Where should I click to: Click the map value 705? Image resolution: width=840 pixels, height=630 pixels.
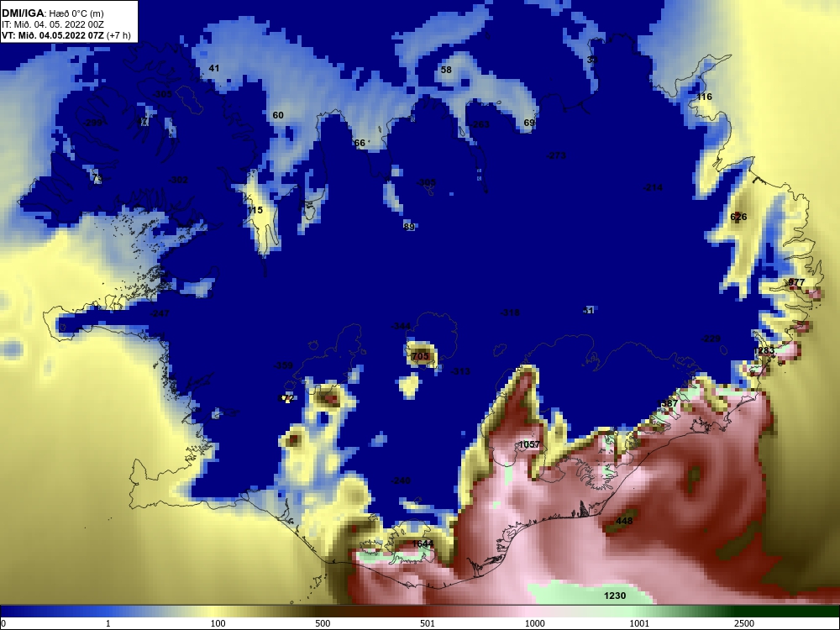pos(420,356)
